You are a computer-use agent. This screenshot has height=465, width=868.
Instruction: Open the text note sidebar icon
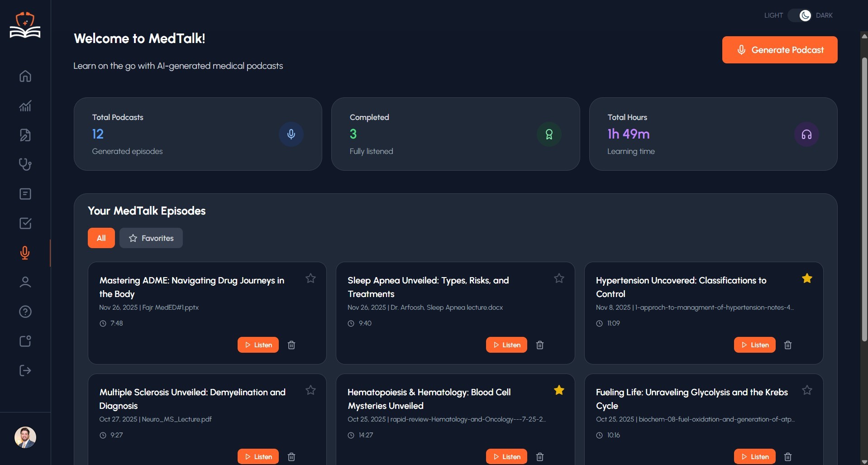pos(25,194)
